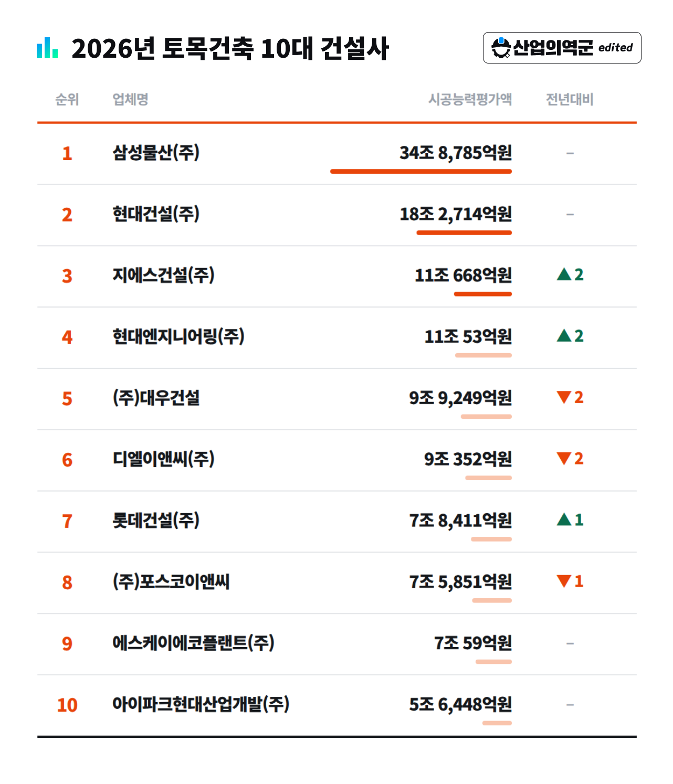The width and height of the screenshot is (673, 784).
Task: Select the 시공능력평가액 column header
Action: pyautogui.click(x=470, y=99)
